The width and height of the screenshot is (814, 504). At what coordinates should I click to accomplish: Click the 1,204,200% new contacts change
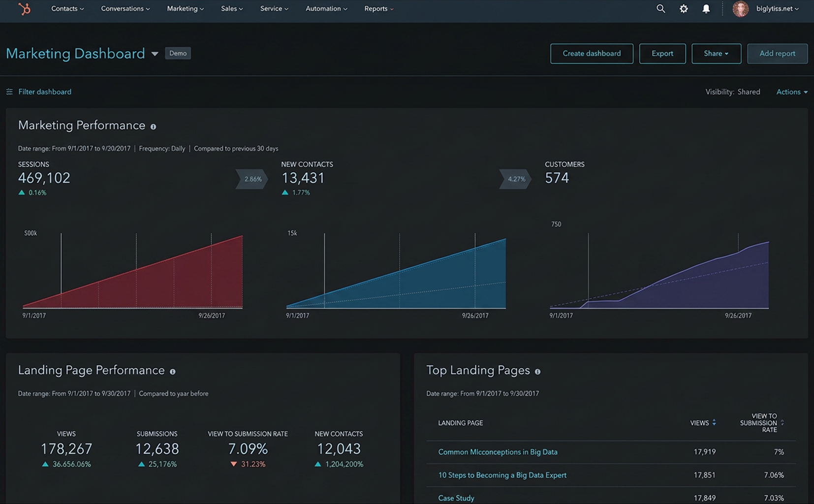[x=339, y=464]
